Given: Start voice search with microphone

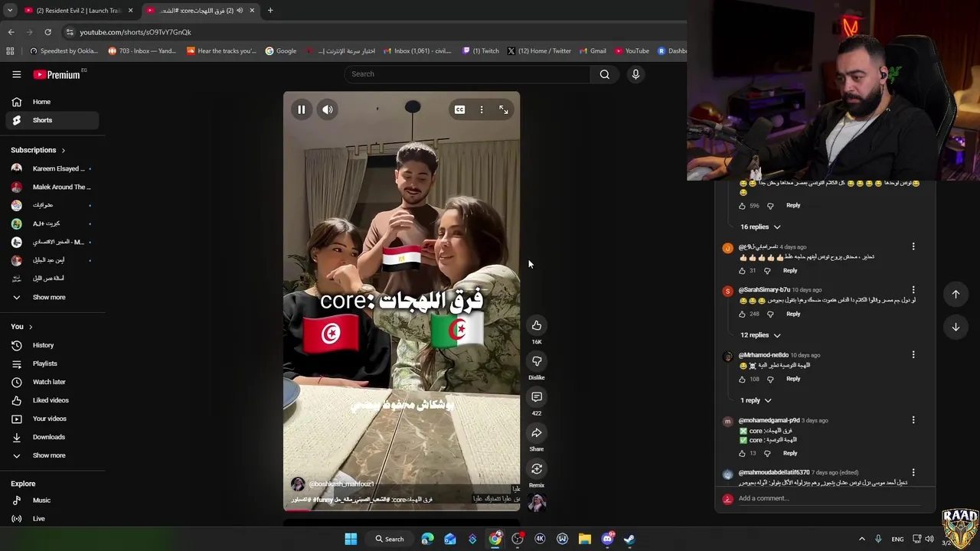Looking at the screenshot, I should coord(635,74).
